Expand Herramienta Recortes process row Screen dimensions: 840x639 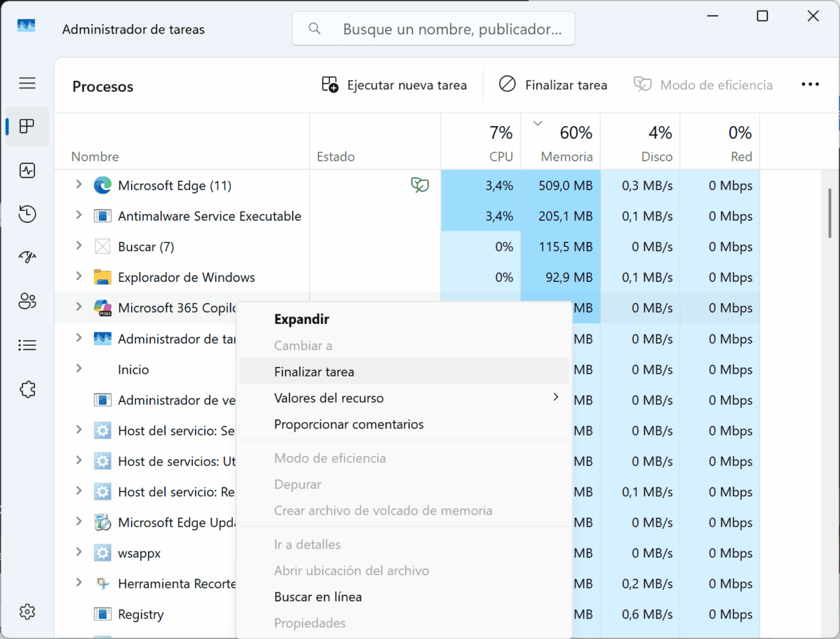click(x=79, y=582)
